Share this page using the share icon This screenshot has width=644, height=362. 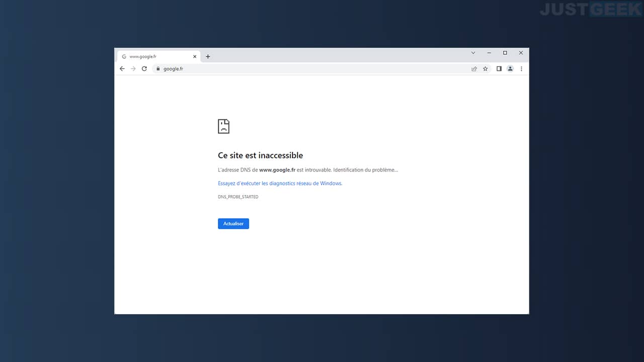click(474, 69)
